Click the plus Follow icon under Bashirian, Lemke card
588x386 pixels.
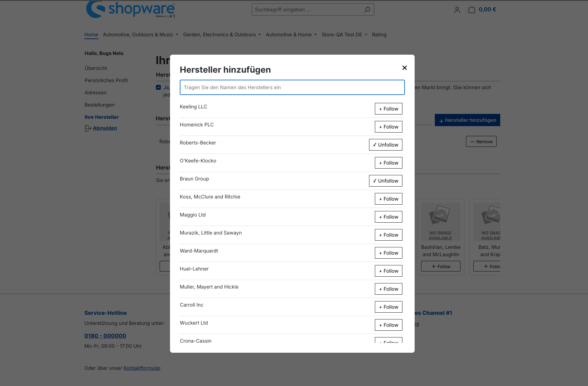pyautogui.click(x=433, y=266)
